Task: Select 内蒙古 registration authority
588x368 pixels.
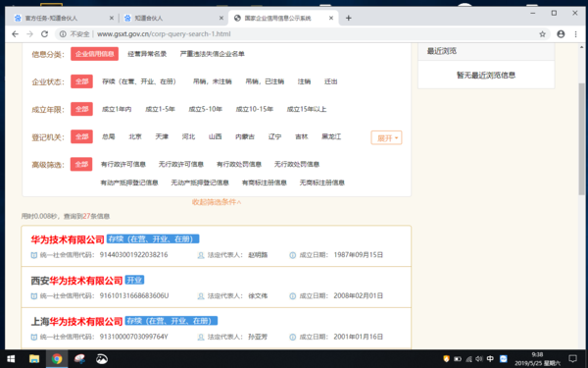Action: [x=245, y=136]
